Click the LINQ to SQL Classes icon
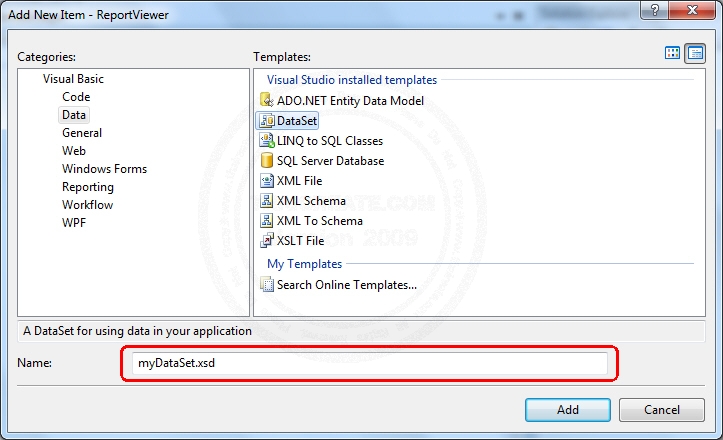The width and height of the screenshot is (723, 440). click(x=267, y=140)
